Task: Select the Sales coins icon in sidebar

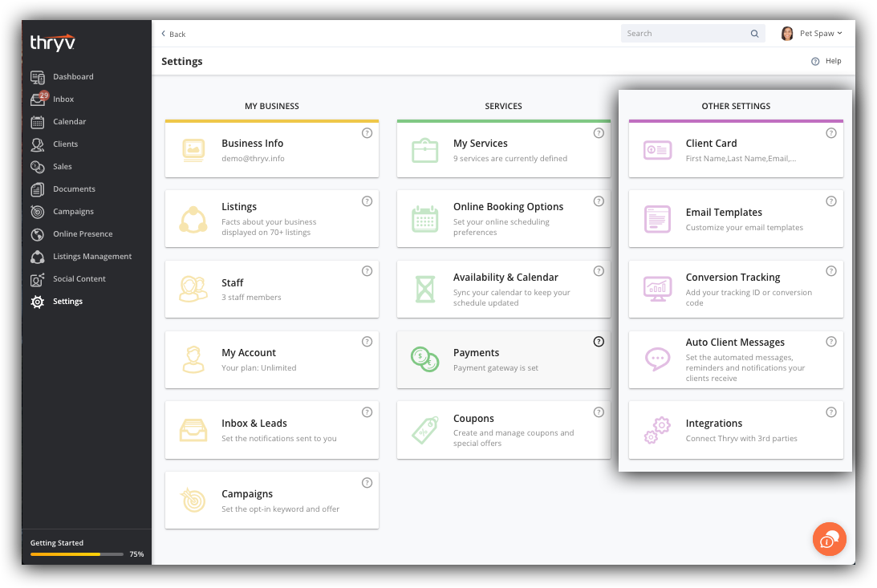Action: coord(38,167)
